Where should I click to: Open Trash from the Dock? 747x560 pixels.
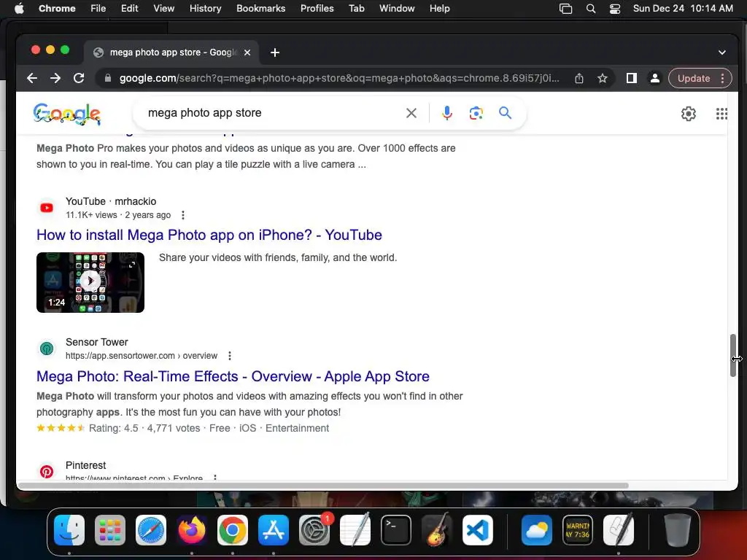tap(677, 530)
